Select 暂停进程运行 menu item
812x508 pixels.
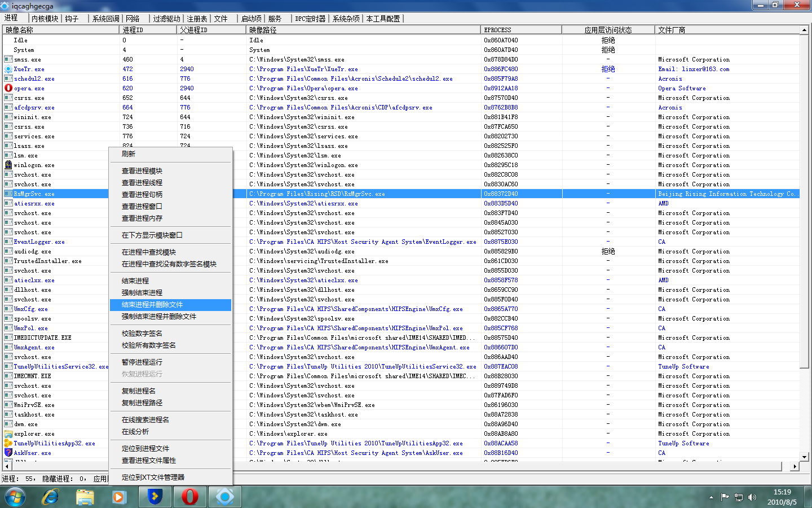(x=171, y=362)
